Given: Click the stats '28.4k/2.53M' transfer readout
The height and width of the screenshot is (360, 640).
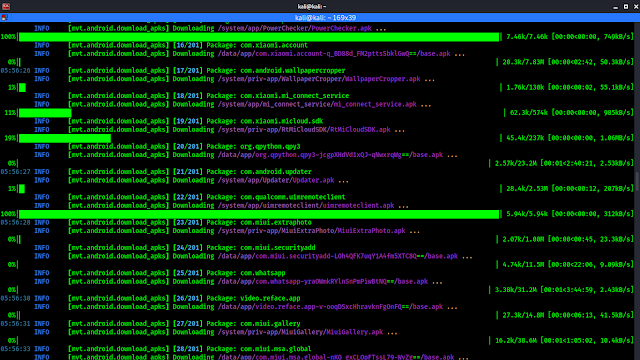Looking at the screenshot, I should coord(570,189).
